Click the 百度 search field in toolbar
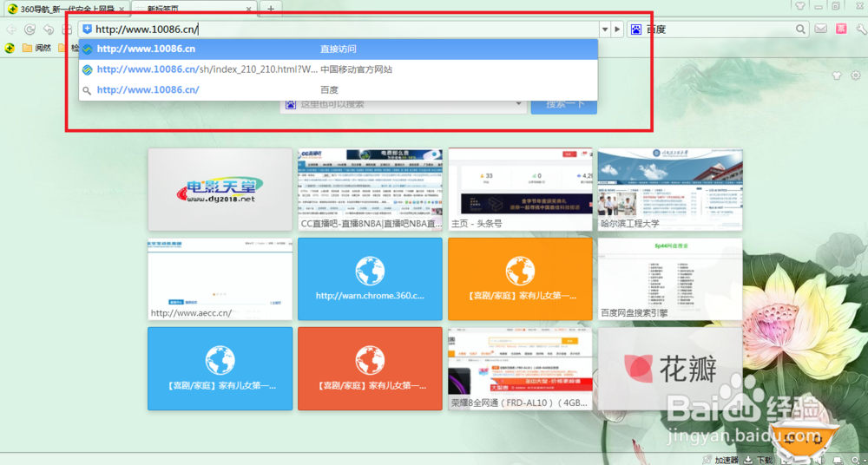The width and height of the screenshot is (868, 465). coord(720,29)
